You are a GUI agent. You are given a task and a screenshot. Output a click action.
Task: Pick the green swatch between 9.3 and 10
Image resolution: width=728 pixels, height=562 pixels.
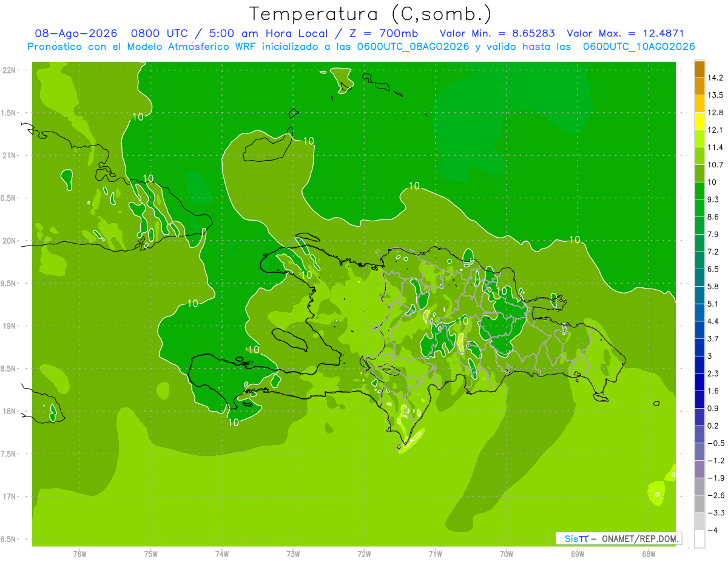point(699,191)
